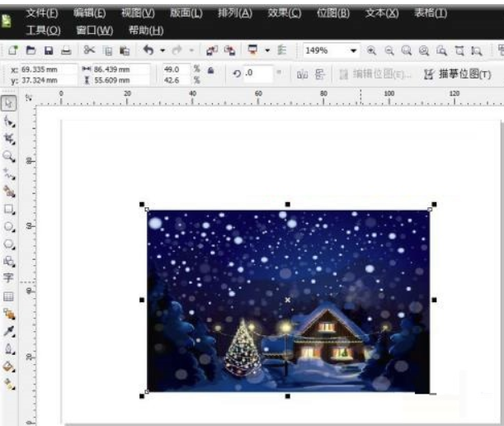The image size is (504, 426).
Task: Select the Ellipse tool
Action: tap(9, 227)
